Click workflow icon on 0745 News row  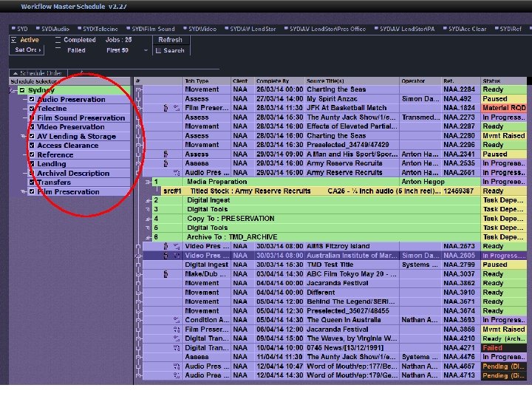click(x=177, y=347)
